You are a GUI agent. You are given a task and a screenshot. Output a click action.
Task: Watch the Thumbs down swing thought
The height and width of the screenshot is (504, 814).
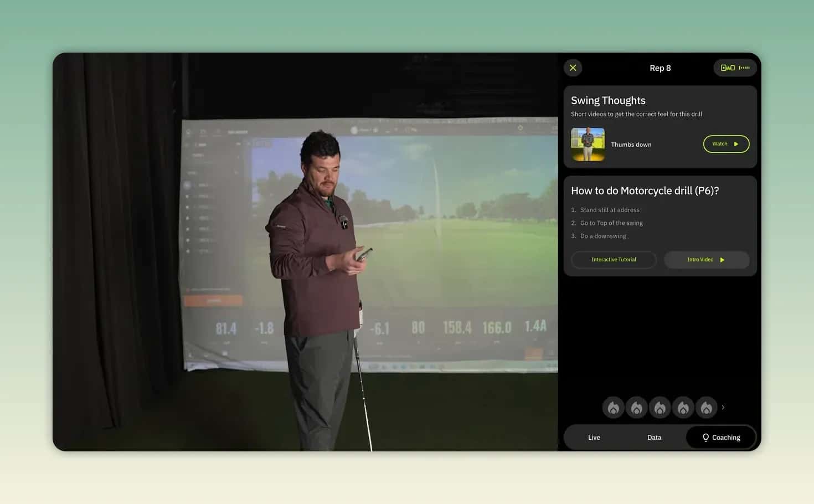point(726,144)
